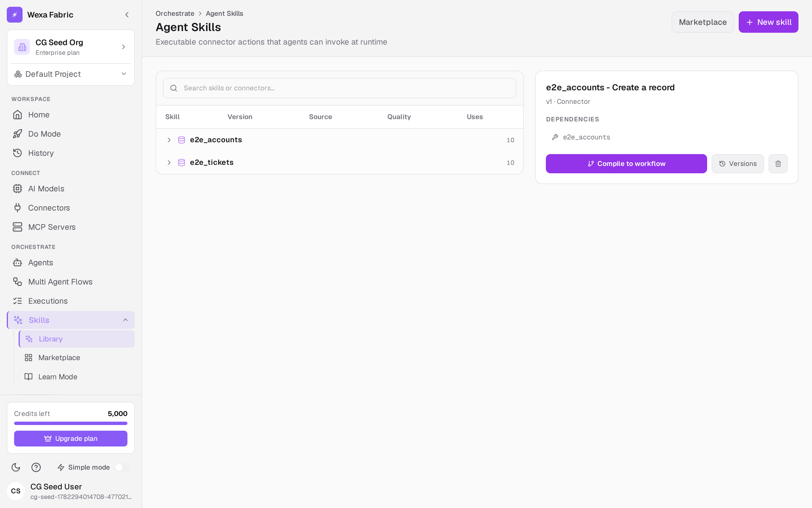Collapse the sidebar with the arrow
Viewport: 812px width, 508px height.
pyautogui.click(x=127, y=15)
